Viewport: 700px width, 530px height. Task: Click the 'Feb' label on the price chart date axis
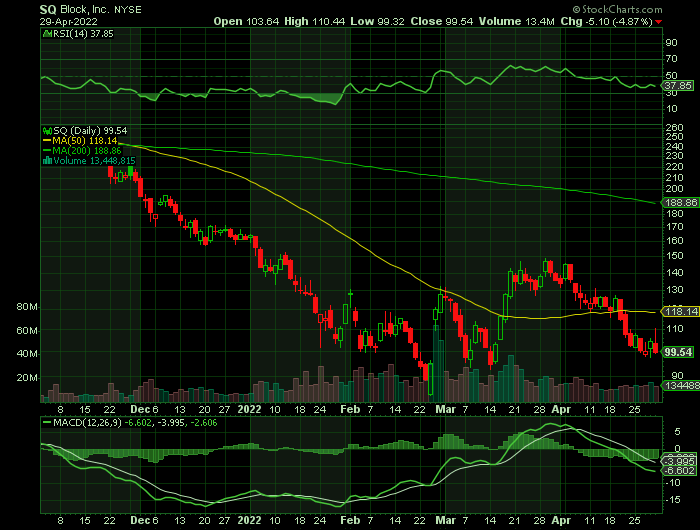[x=350, y=409]
